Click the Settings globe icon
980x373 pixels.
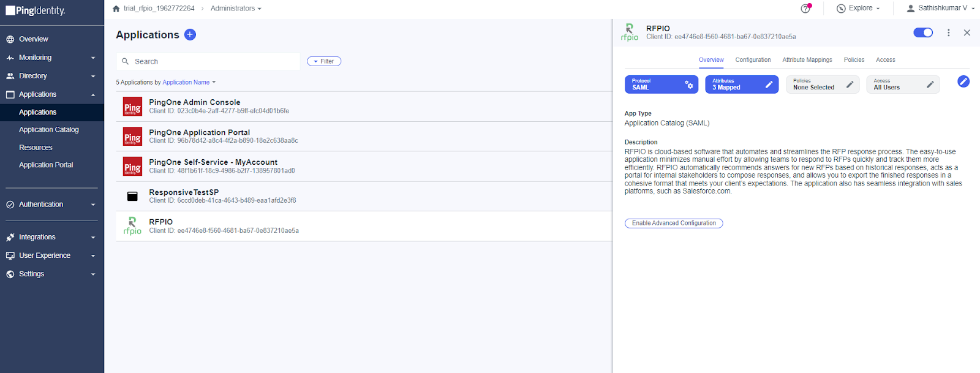10,274
